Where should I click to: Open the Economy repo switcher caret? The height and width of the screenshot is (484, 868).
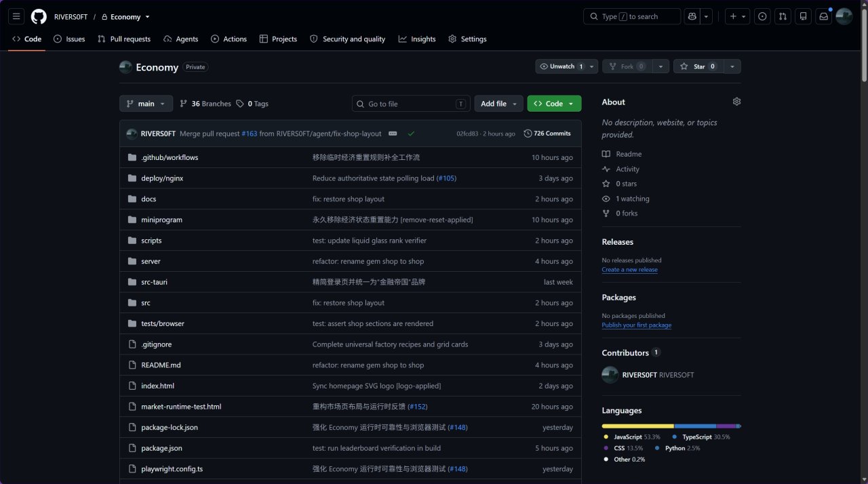pos(147,17)
